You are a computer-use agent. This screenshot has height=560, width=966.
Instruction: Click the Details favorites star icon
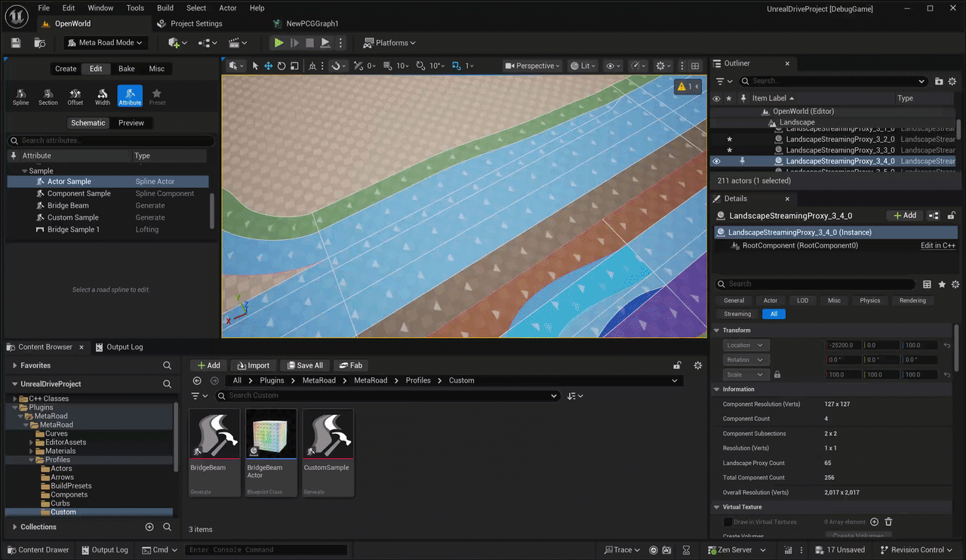(942, 285)
